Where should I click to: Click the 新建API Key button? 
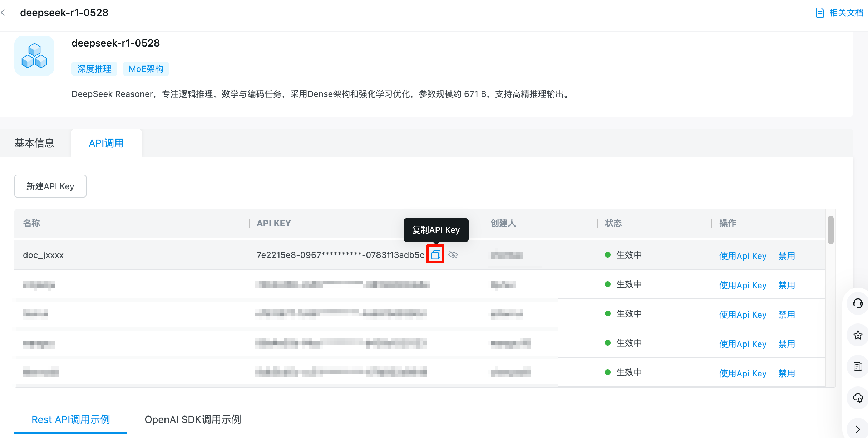[x=50, y=186]
